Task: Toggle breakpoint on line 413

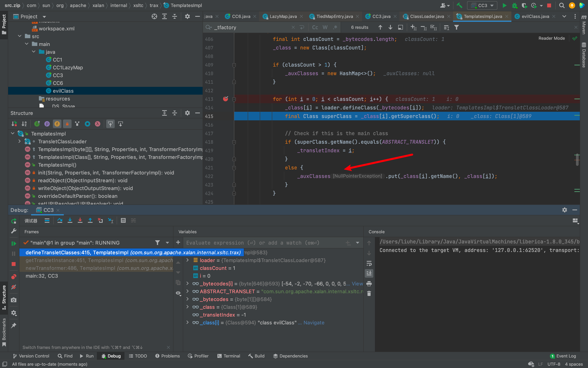Action: (226, 99)
